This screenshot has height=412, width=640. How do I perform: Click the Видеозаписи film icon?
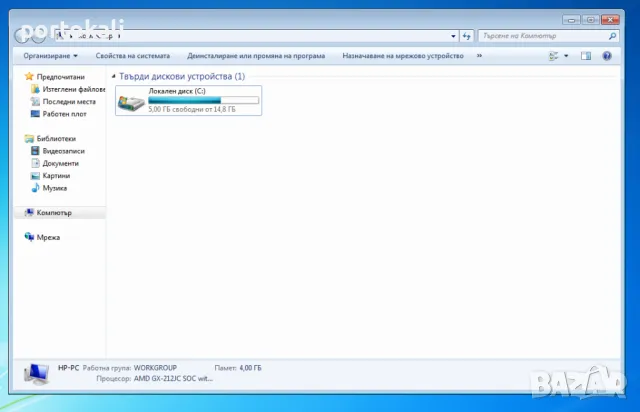36,151
